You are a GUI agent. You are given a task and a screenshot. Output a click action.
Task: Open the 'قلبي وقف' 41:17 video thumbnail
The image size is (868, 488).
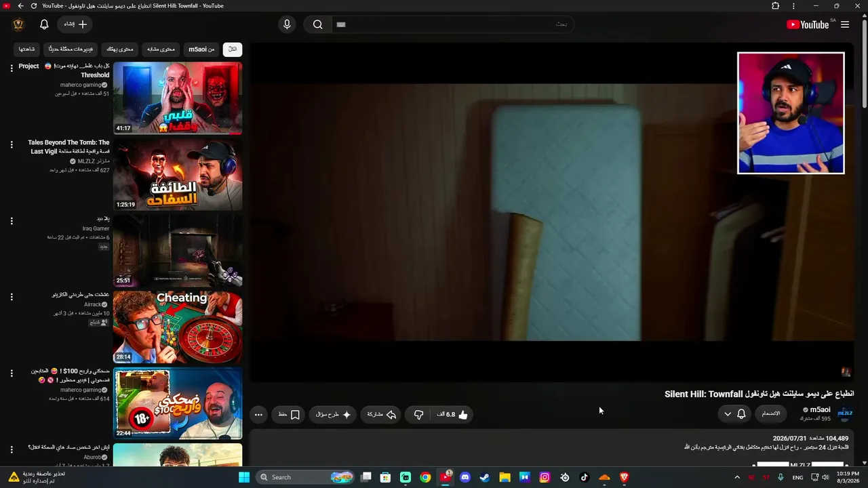pyautogui.click(x=178, y=98)
